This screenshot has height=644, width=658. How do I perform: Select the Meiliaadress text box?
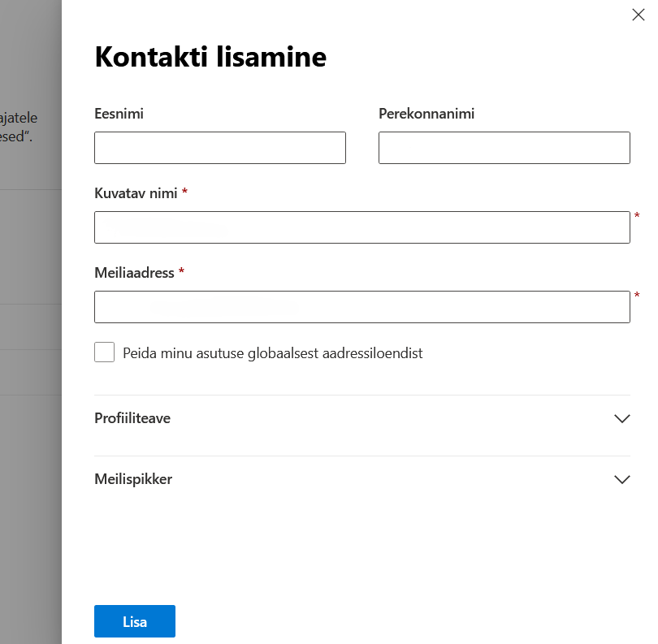pyautogui.click(x=361, y=307)
